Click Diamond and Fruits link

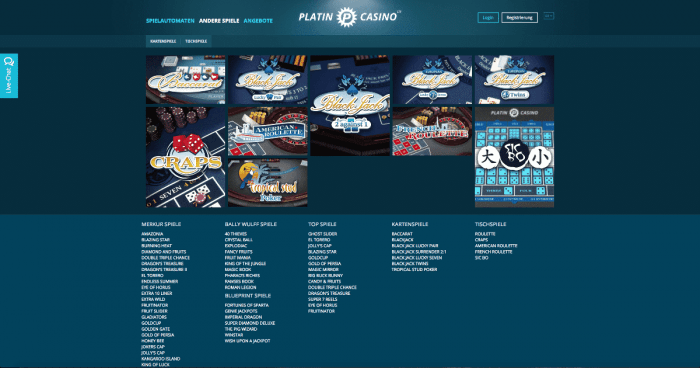164,252
